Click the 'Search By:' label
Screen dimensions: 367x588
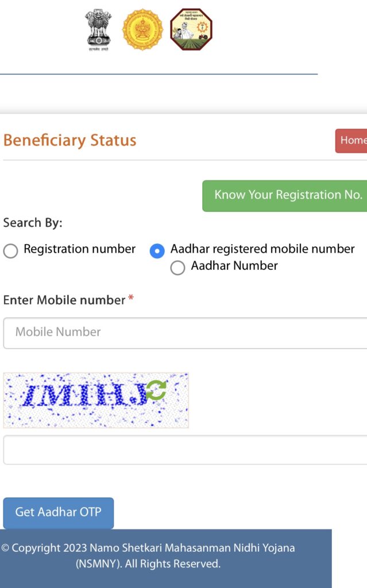point(33,223)
